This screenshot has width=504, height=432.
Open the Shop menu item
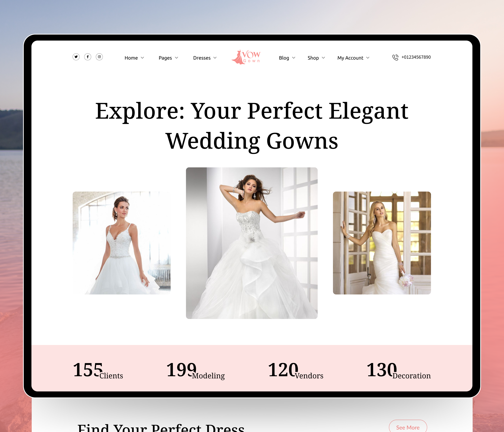[x=313, y=58]
